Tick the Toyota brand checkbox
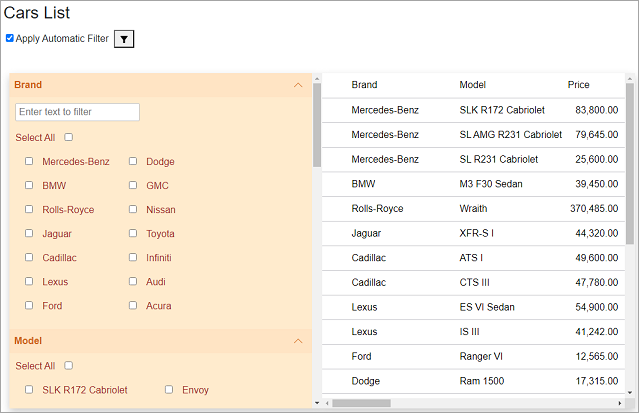Image resolution: width=639 pixels, height=413 pixels. (133, 233)
